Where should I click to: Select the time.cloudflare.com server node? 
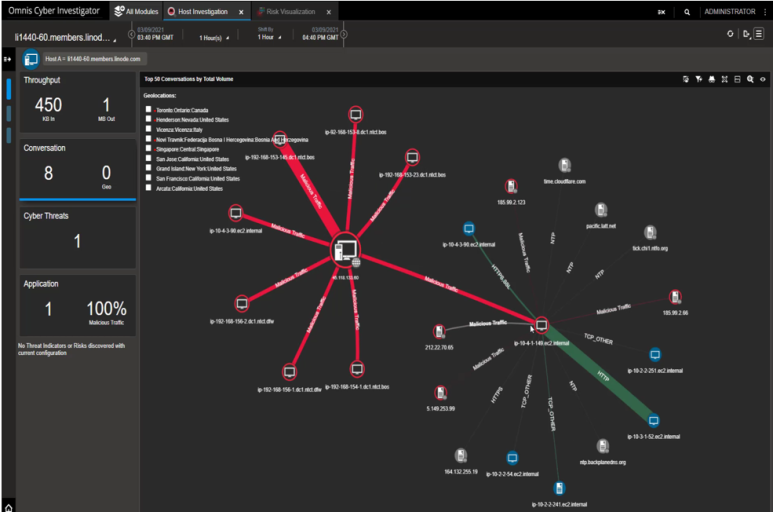coord(564,165)
